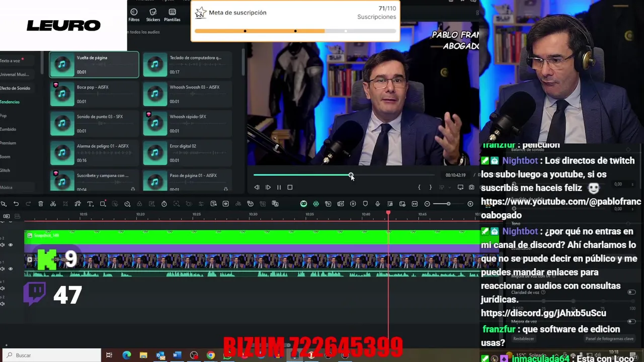Click the green smiley AI icon in toolbar
The width and height of the screenshot is (644, 362).
(x=303, y=204)
